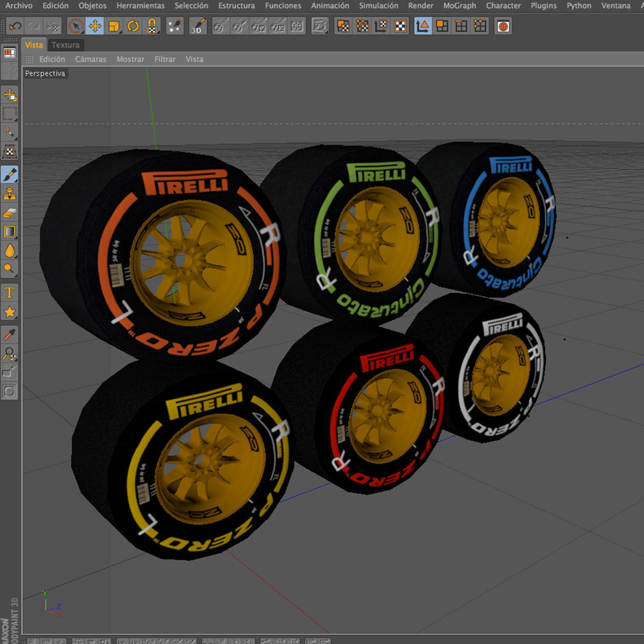The image size is (644, 644).
Task: Open the Character menu
Action: coord(503,5)
